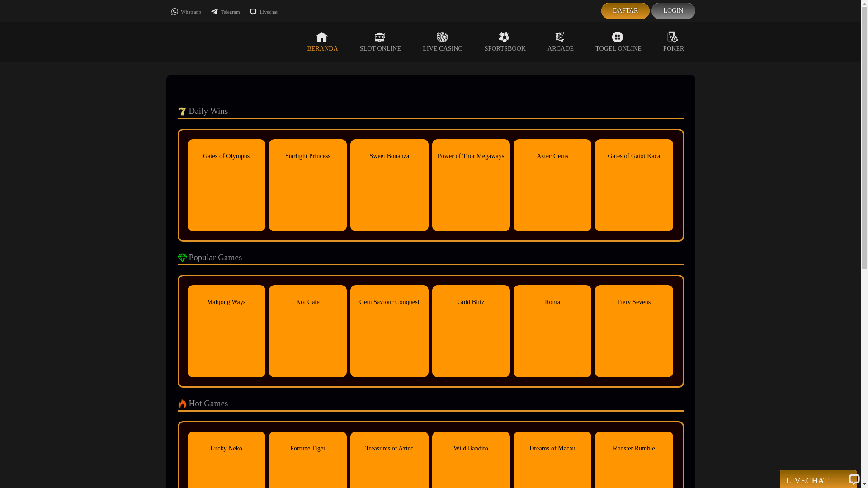The width and height of the screenshot is (868, 488).
Task: Open the Telegram contact icon
Action: click(214, 12)
